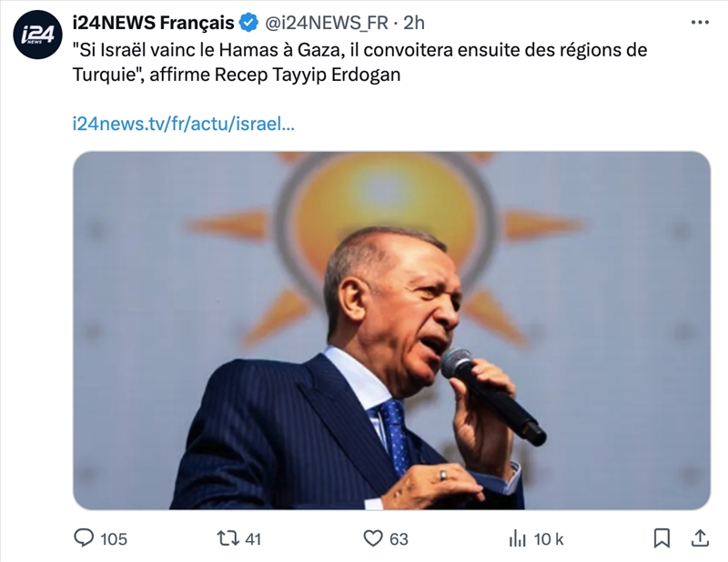
Task: Open the i24news.tv/fr/actu/israel link
Action: click(x=184, y=124)
